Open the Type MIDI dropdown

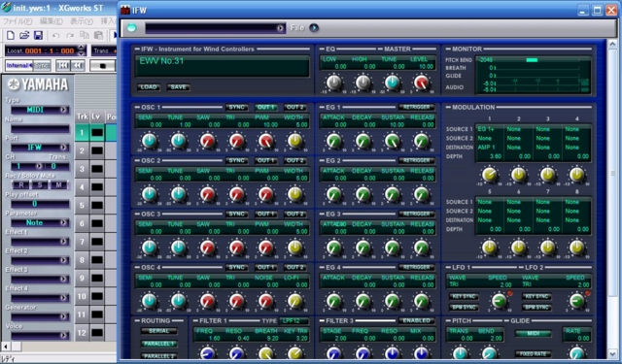[40, 110]
